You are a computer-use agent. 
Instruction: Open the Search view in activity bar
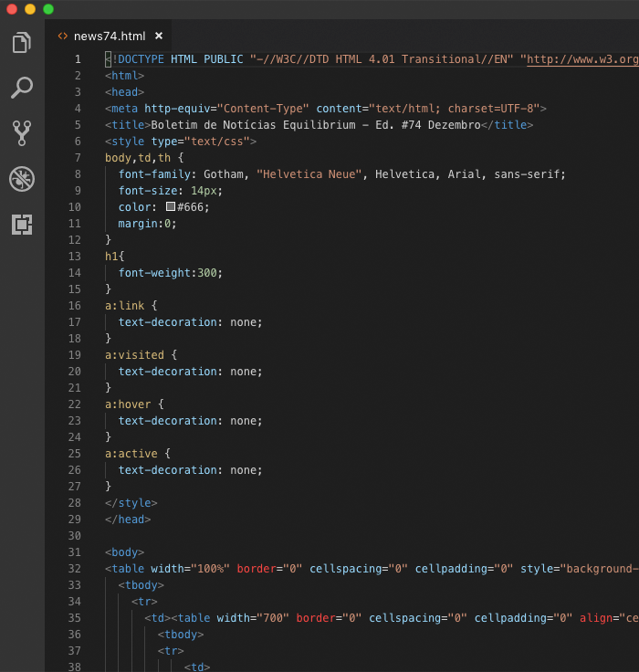click(22, 88)
